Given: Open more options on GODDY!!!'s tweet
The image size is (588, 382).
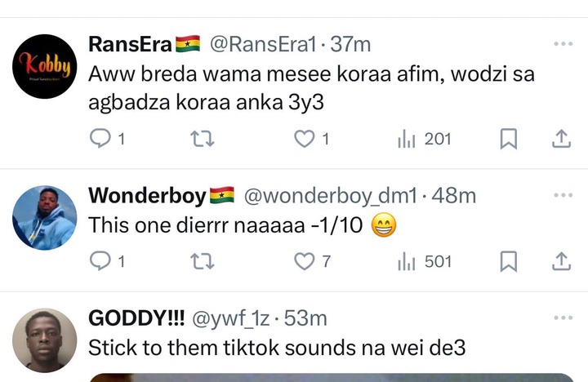Looking at the screenshot, I should tap(563, 317).
